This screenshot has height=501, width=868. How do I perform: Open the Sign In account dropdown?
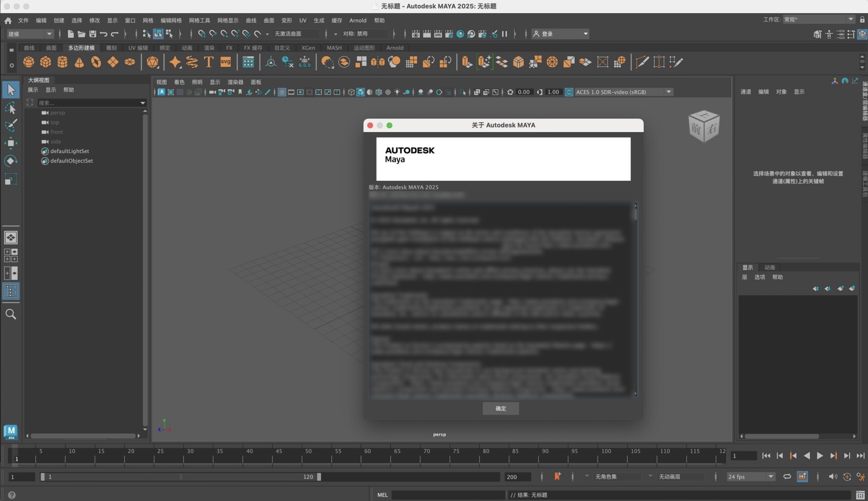click(560, 34)
